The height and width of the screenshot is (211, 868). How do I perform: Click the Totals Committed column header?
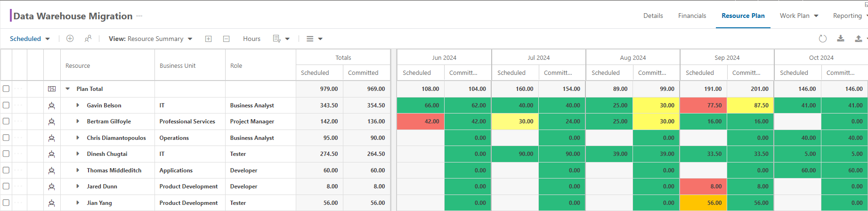click(367, 73)
